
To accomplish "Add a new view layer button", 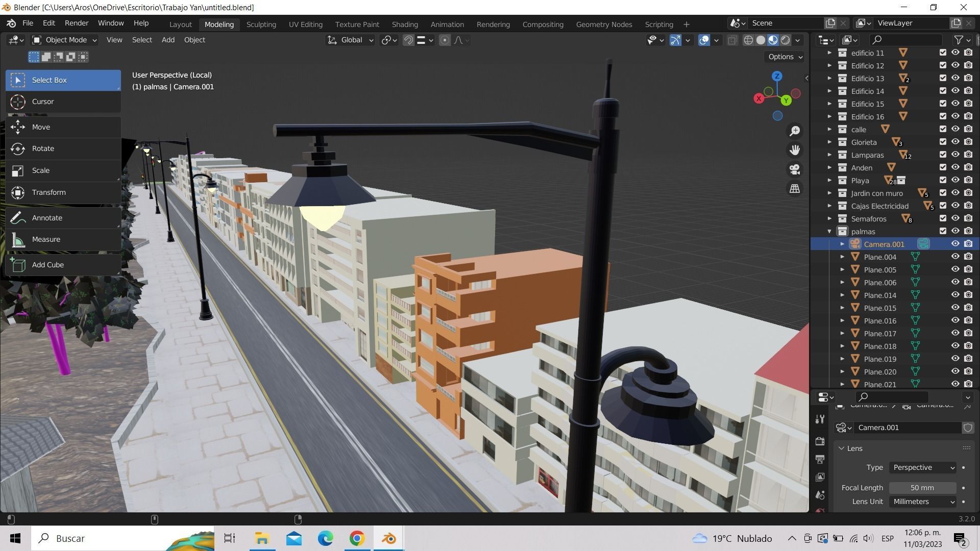I will pos(955,23).
